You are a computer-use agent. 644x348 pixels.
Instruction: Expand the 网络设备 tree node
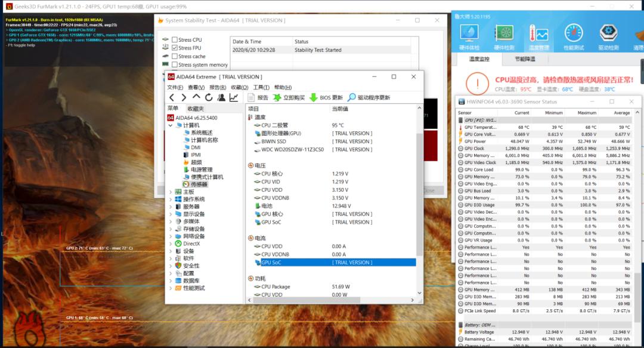pos(171,236)
